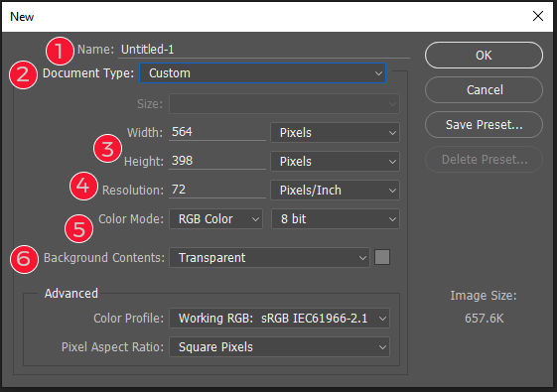Click the Name field containing Untitled-1
The width and height of the screenshot is (557, 392).
[264, 50]
